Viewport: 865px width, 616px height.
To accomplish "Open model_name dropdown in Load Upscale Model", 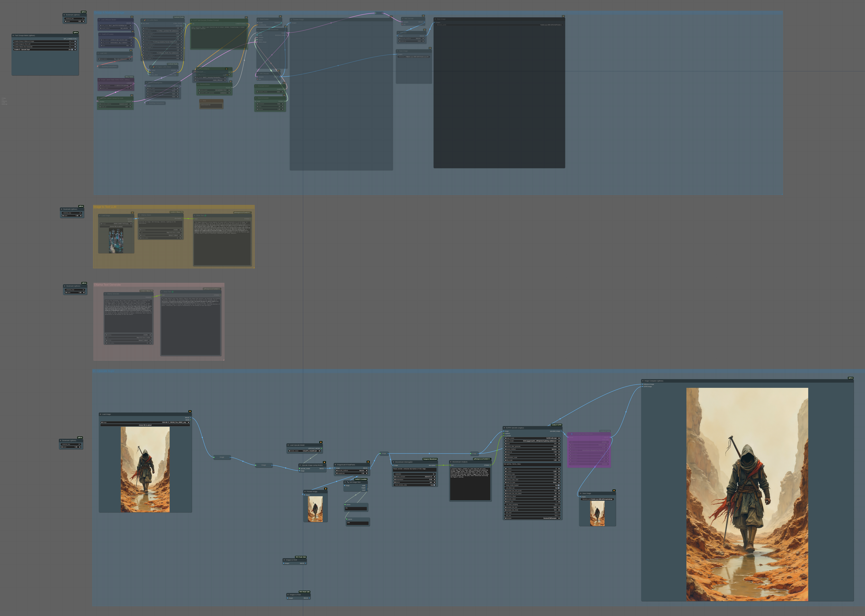I will [305, 451].
